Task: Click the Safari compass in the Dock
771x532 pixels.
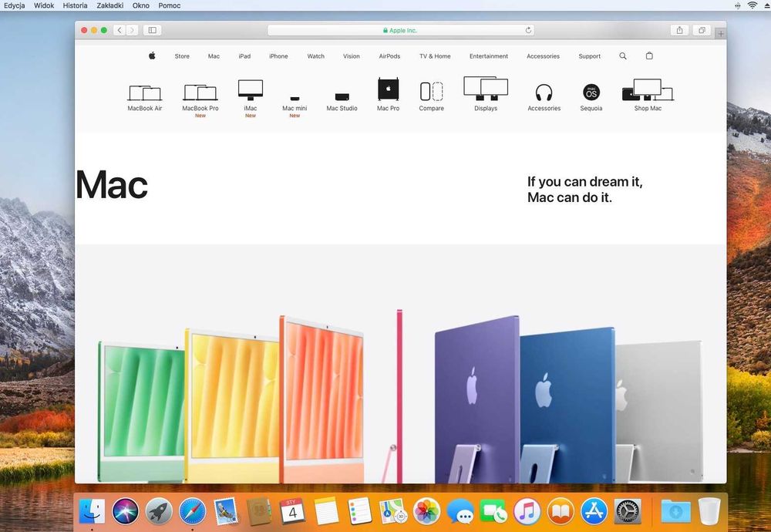Action: 192,511
